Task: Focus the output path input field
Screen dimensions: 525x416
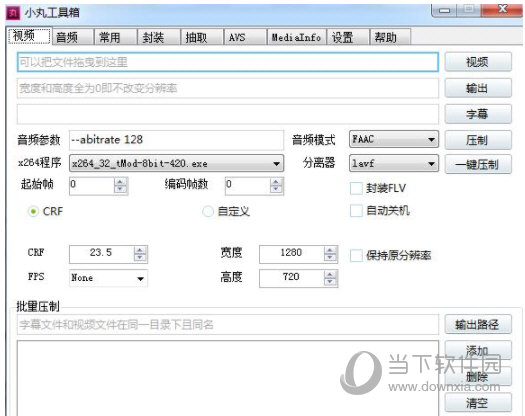Action: (x=228, y=88)
